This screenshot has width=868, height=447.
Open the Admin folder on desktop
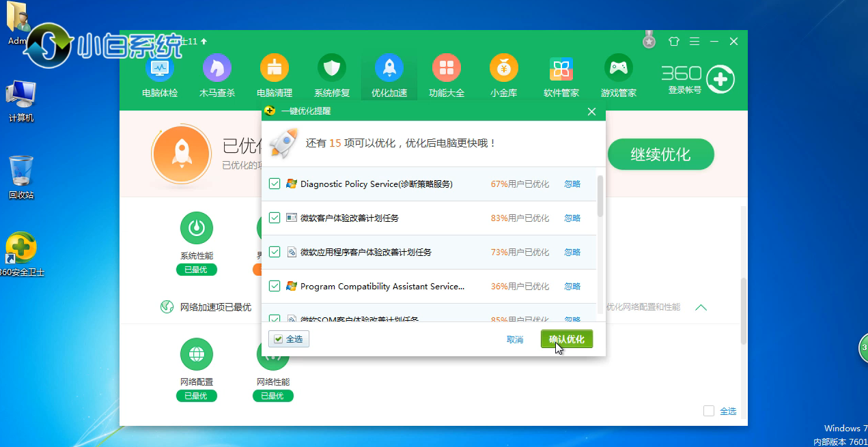pos(18,24)
